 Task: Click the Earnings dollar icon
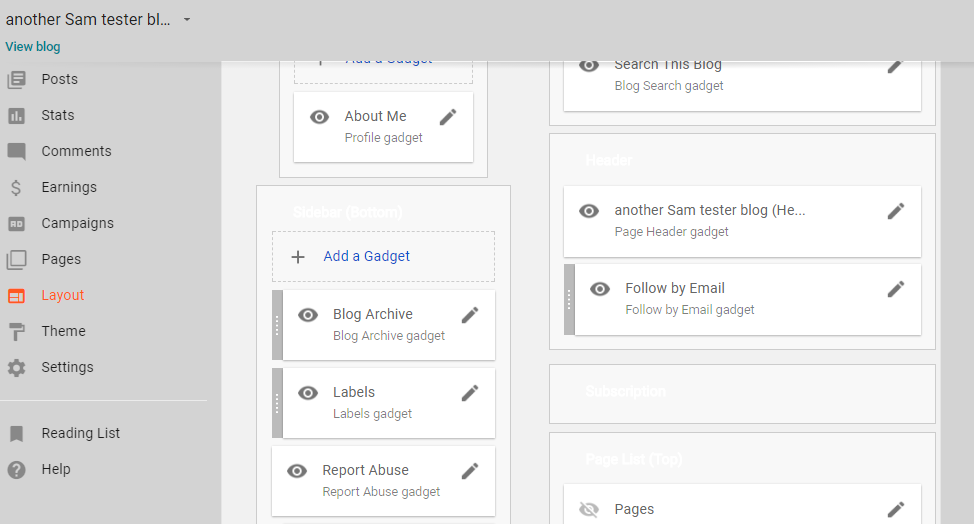click(16, 187)
